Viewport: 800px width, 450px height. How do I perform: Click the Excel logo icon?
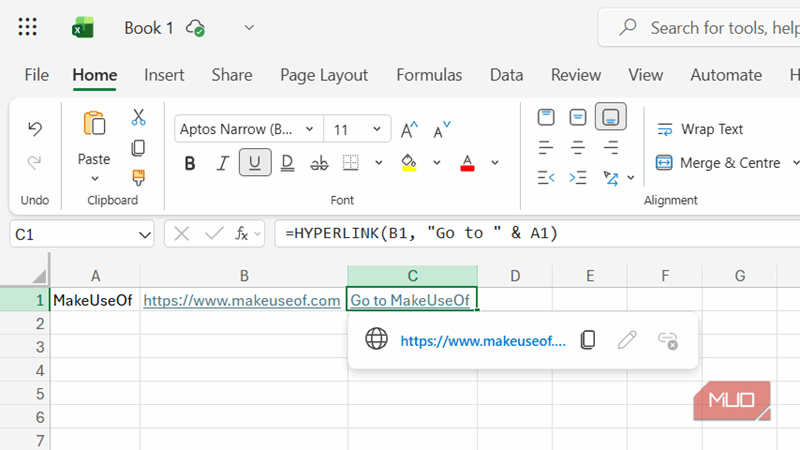tap(83, 28)
